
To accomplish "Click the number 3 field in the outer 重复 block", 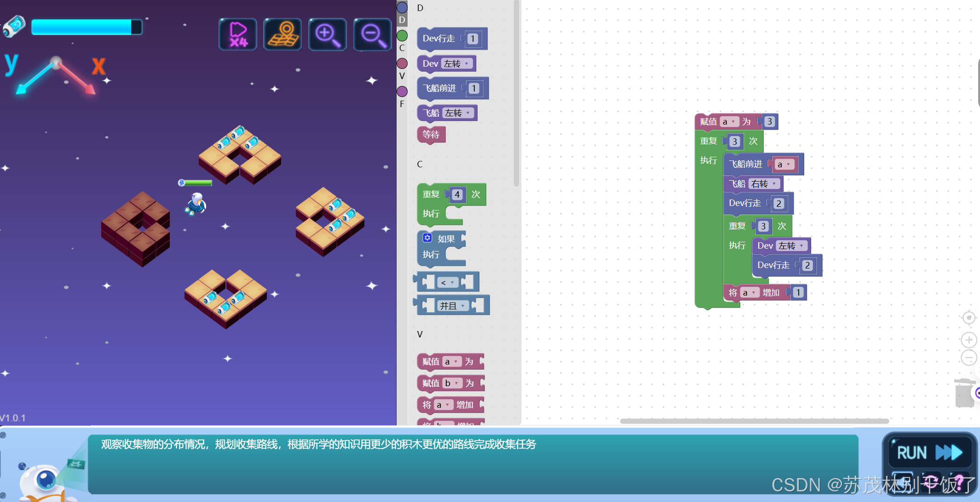I will pos(735,142).
